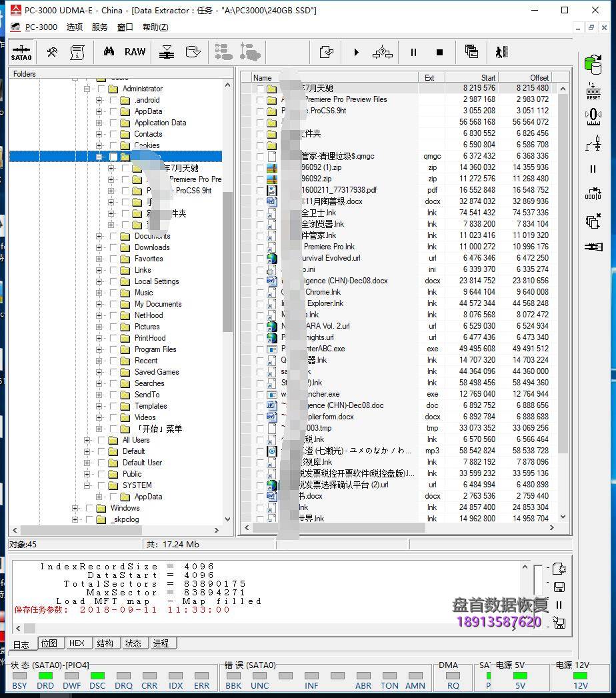The height and width of the screenshot is (698, 616).
Task: Click the RESET icon in right sidebar
Action: coord(593,91)
